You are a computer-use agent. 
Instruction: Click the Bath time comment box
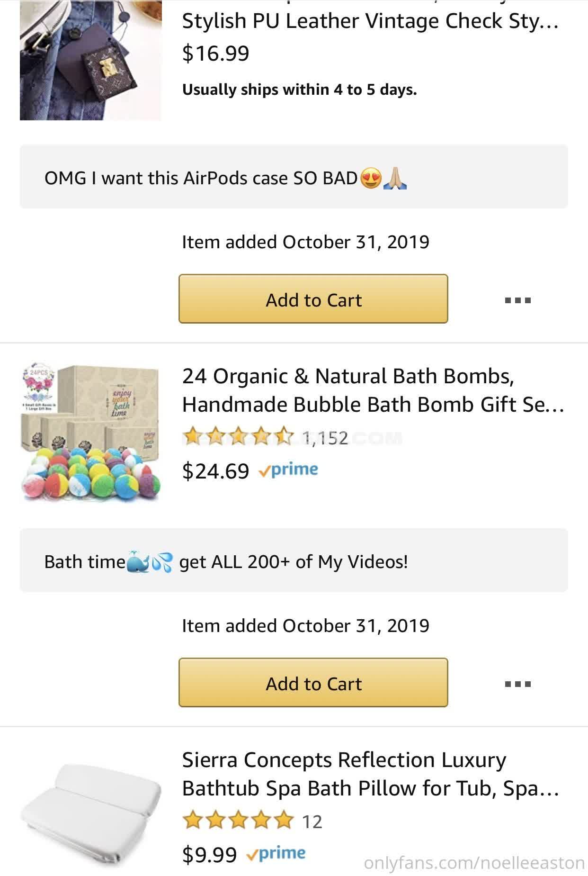[x=294, y=560]
